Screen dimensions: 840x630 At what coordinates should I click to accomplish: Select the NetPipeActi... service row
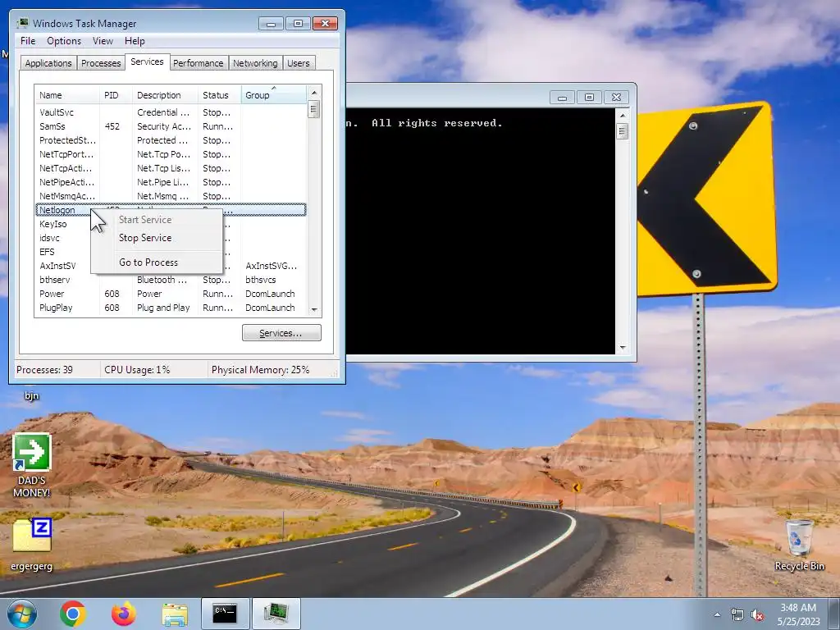(171, 182)
